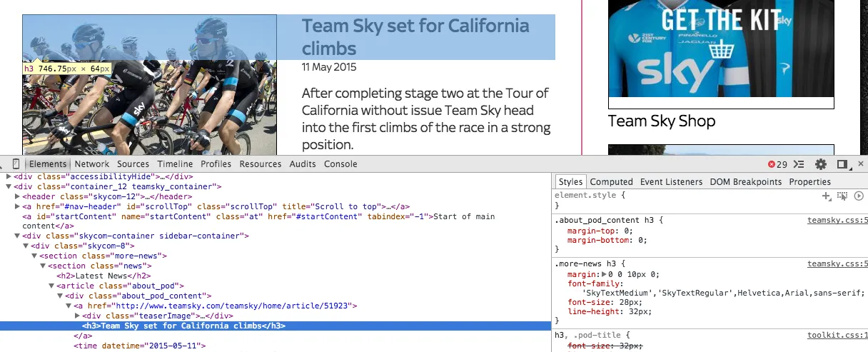Collapse the article about_pod node
This screenshot has width=868, height=352.
(x=51, y=286)
